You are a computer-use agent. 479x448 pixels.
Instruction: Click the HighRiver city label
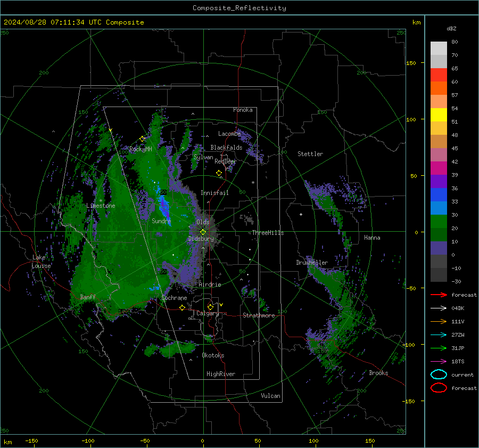[221, 374]
